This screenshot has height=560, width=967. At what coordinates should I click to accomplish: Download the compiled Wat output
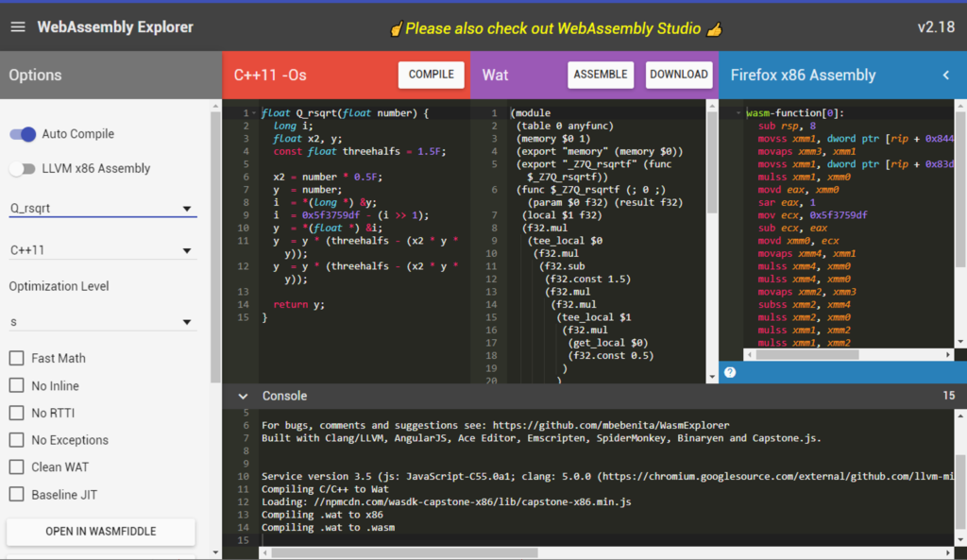coord(678,73)
